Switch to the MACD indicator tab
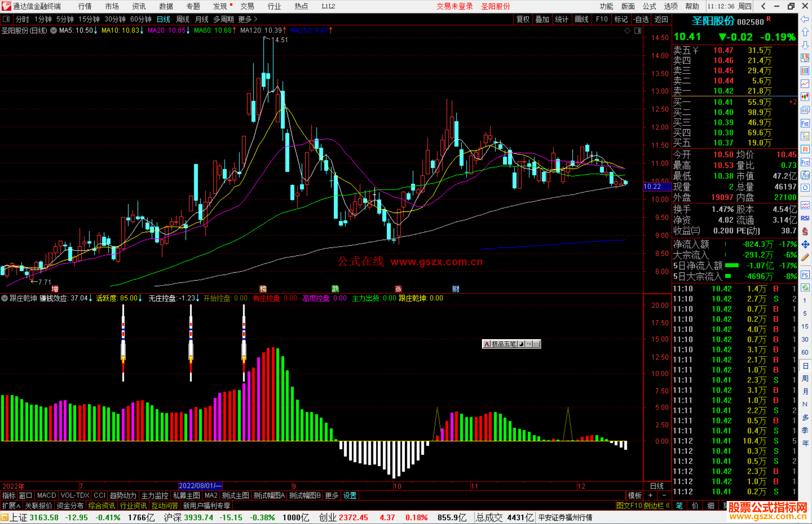This screenshot has height=524, width=812. pos(47,495)
